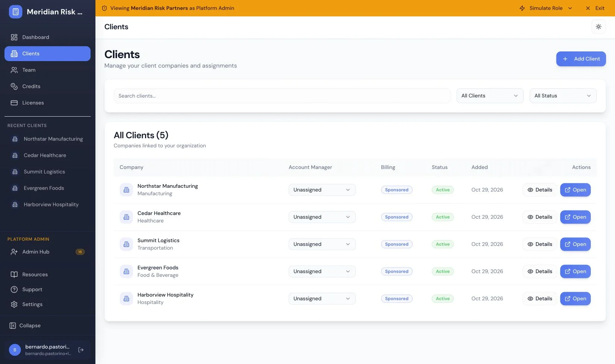Click the X icon next to Exit
Viewport: 615px width, 364px height.
click(x=588, y=8)
